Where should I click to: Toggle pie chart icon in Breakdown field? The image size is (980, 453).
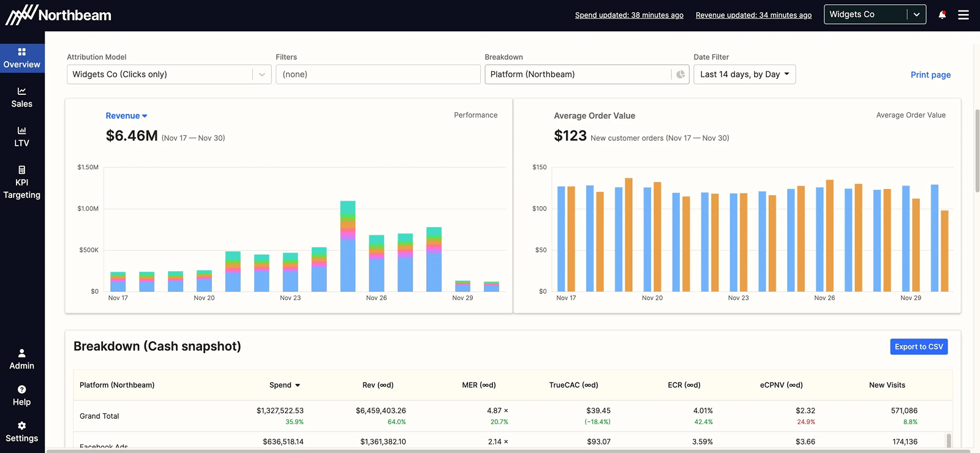[680, 75]
